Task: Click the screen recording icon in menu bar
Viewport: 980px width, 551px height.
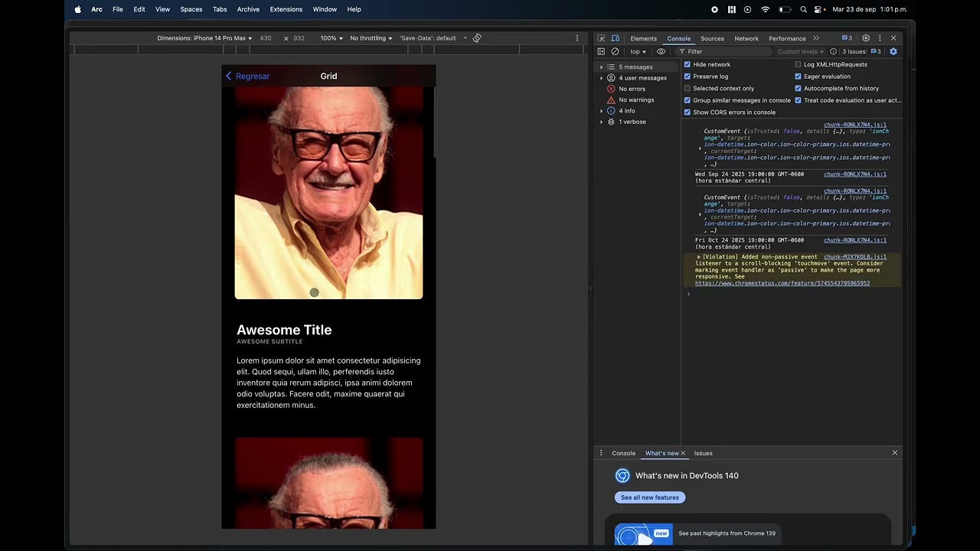Action: (x=715, y=9)
